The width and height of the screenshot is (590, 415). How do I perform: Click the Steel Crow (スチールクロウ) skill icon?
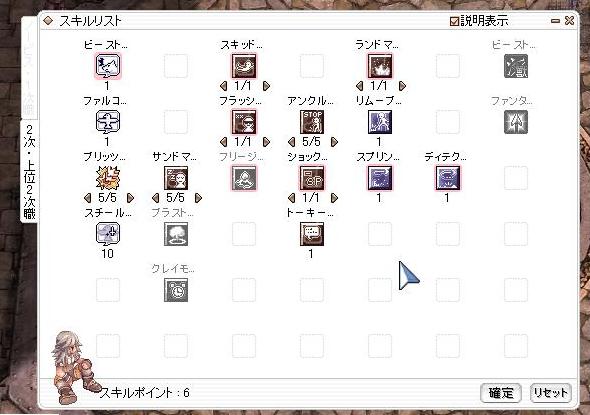click(108, 234)
